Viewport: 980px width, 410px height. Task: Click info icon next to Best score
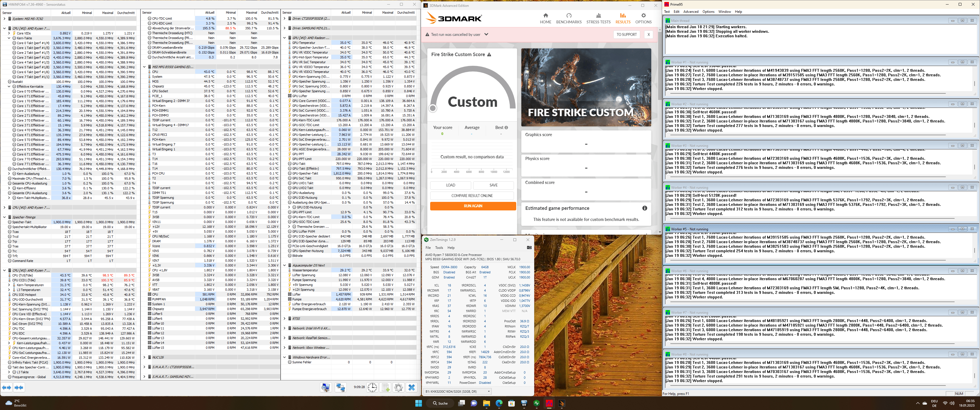506,127
